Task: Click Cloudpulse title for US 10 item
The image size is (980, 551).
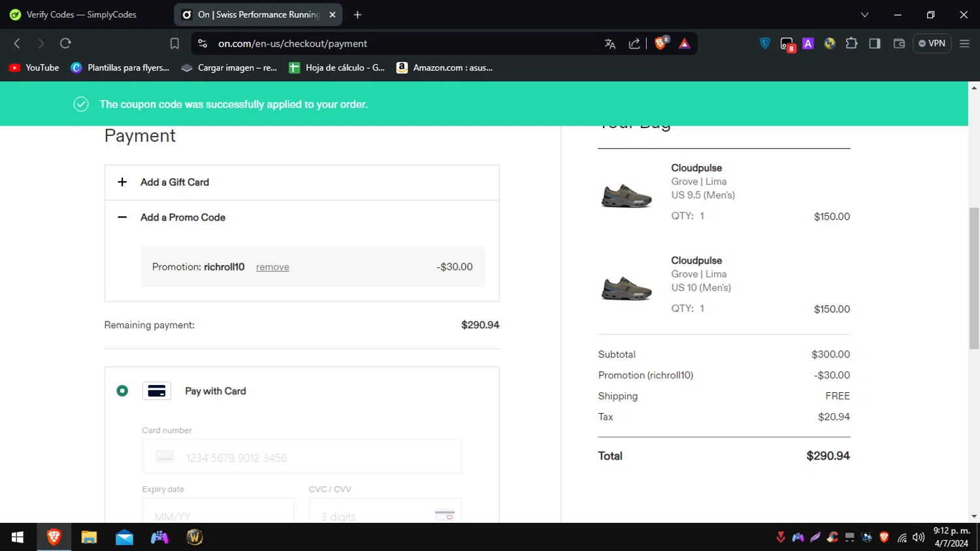Action: pyautogui.click(x=696, y=261)
